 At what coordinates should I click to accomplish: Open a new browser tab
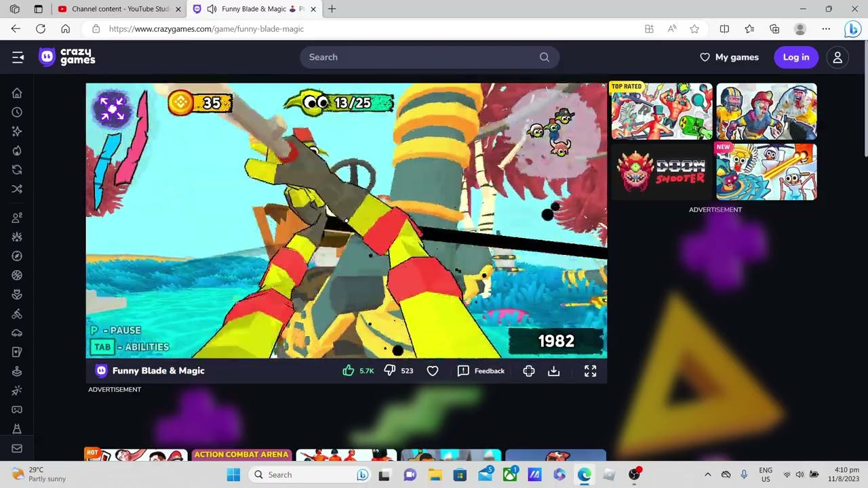tap(332, 9)
